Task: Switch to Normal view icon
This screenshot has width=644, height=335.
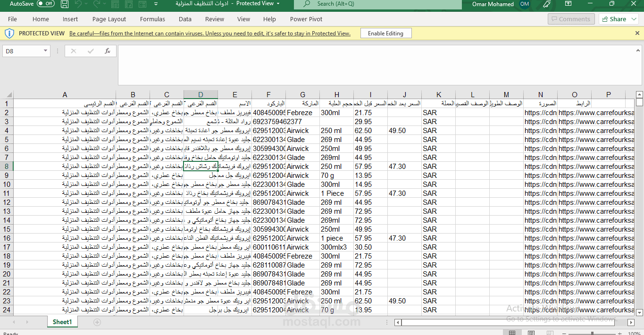Action: click(512, 333)
